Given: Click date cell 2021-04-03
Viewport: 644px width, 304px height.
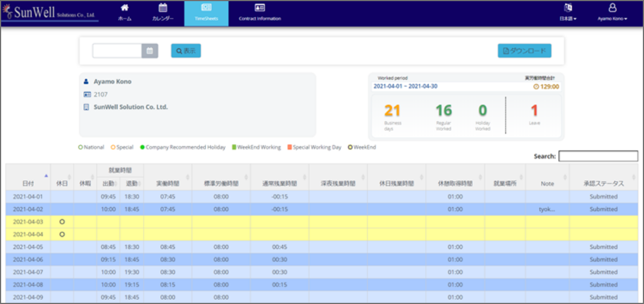Looking at the screenshot, I should coord(28,222).
